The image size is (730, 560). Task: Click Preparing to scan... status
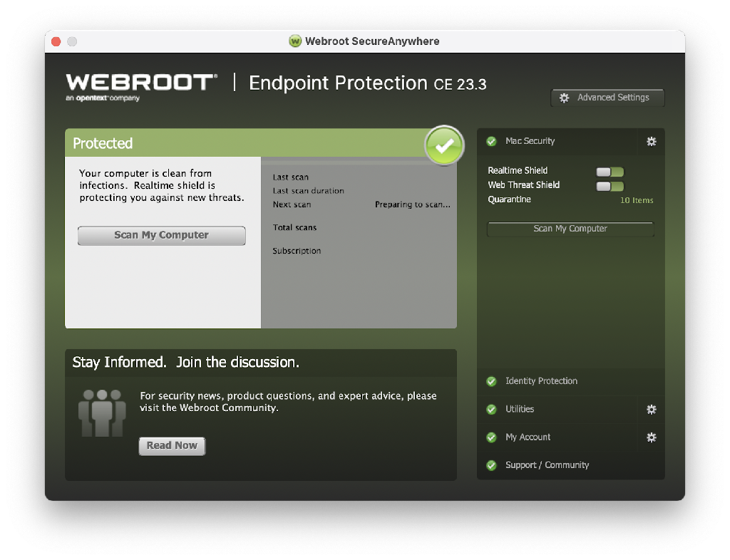[x=413, y=204]
